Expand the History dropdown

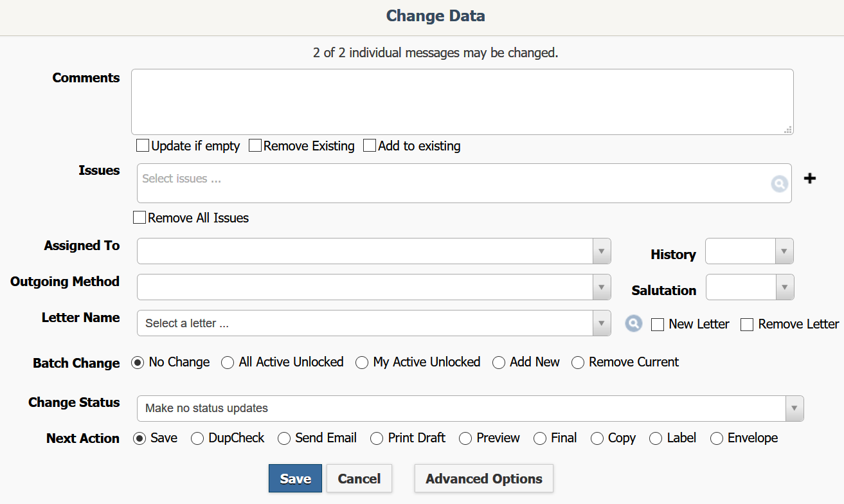(749, 251)
